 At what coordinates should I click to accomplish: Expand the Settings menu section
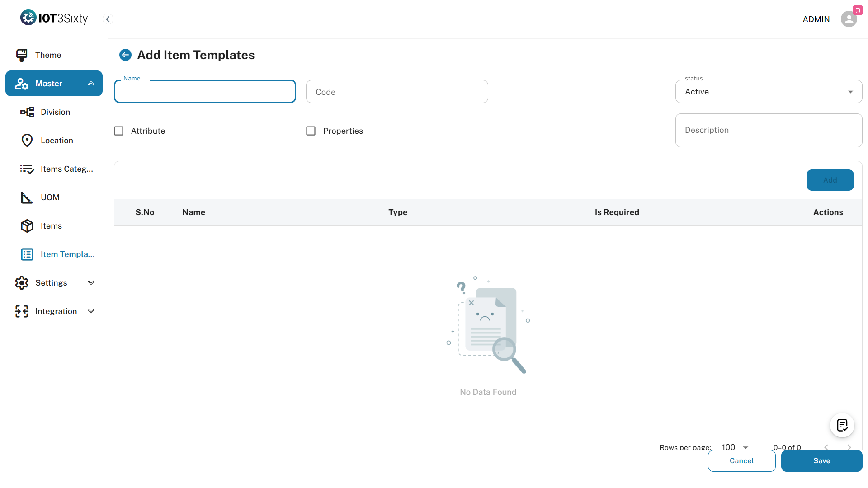pos(54,283)
